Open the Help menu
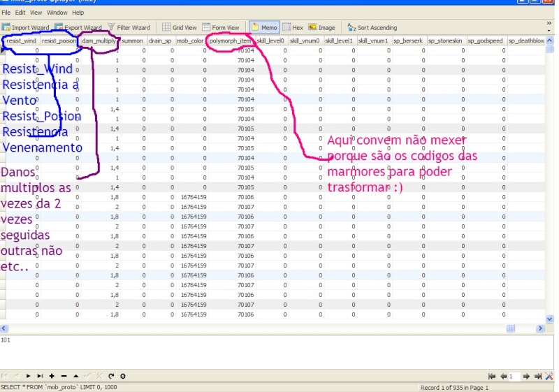Viewport: 559px width, 392px height. pyautogui.click(x=78, y=13)
